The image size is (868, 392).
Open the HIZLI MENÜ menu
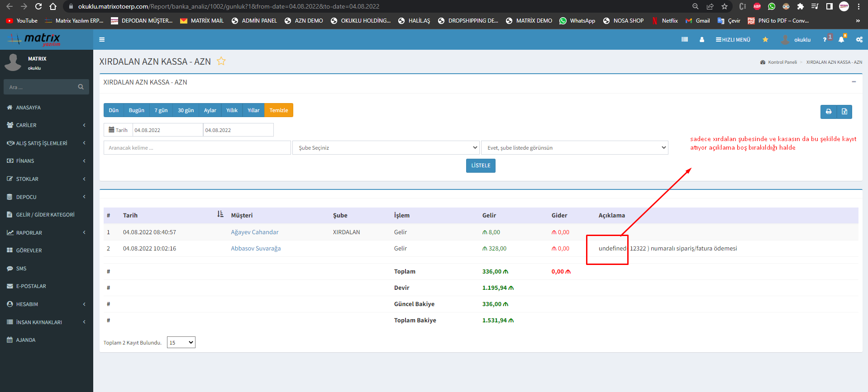click(733, 40)
